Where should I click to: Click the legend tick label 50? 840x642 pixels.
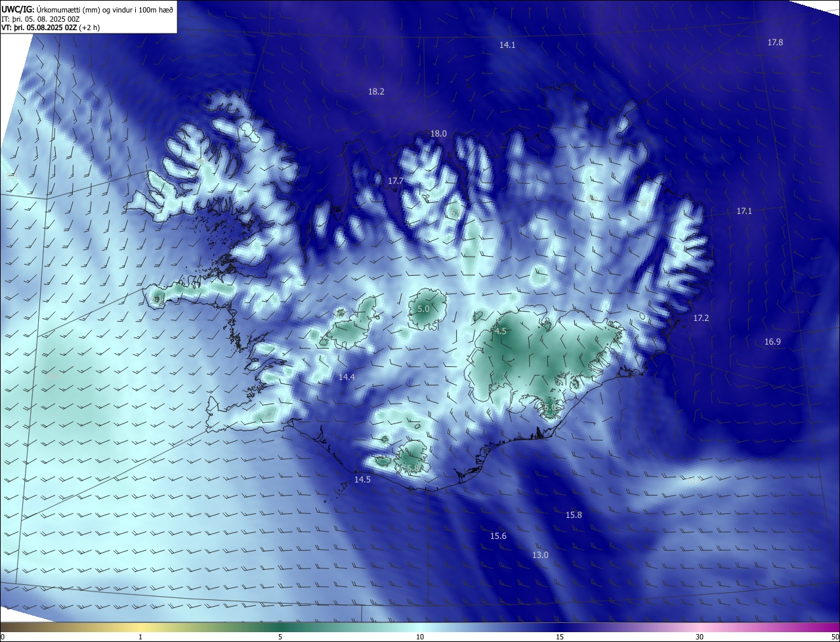[835, 637]
